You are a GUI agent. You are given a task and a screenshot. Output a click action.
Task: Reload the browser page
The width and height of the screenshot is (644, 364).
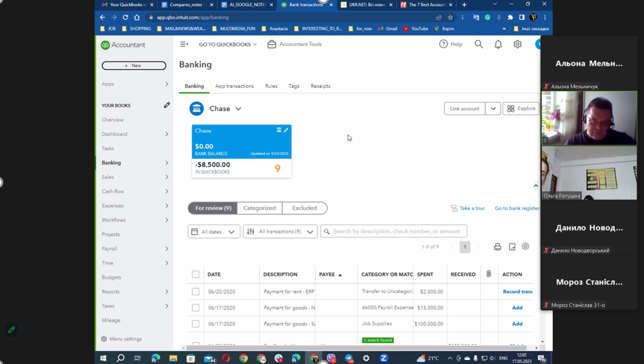point(125,18)
